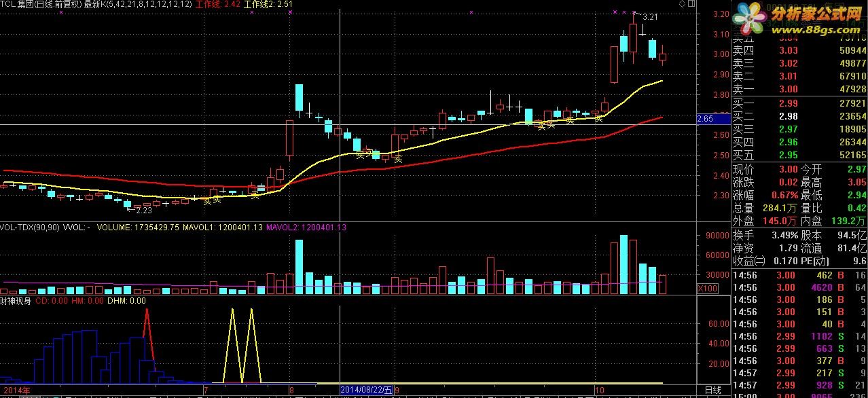
Task: Select the 买五 2.95 order row
Action: click(799, 155)
